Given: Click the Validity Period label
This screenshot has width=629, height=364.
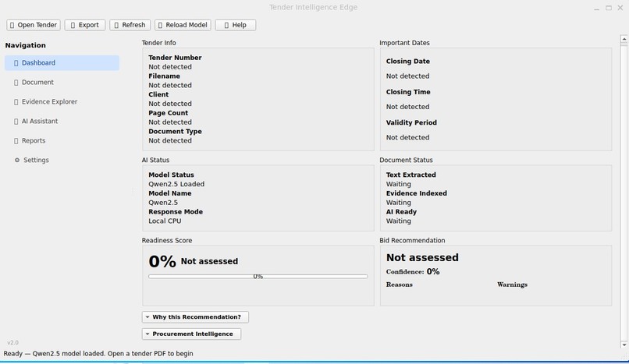Looking at the screenshot, I should [411, 122].
